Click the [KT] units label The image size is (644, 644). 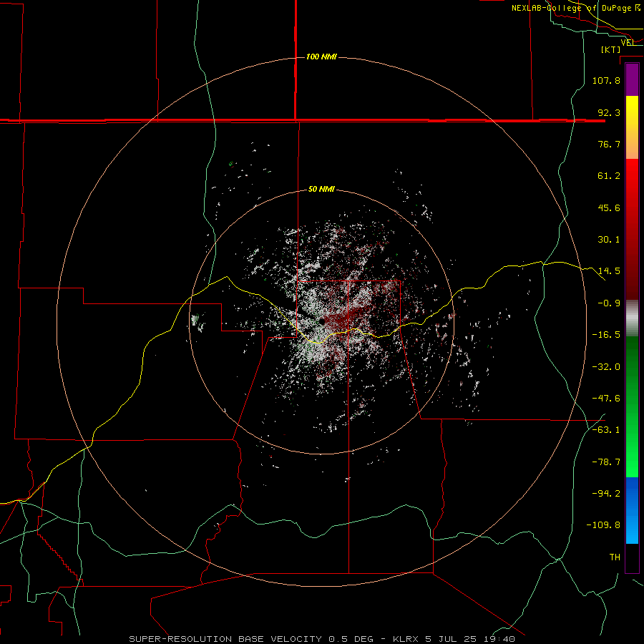pyautogui.click(x=611, y=49)
